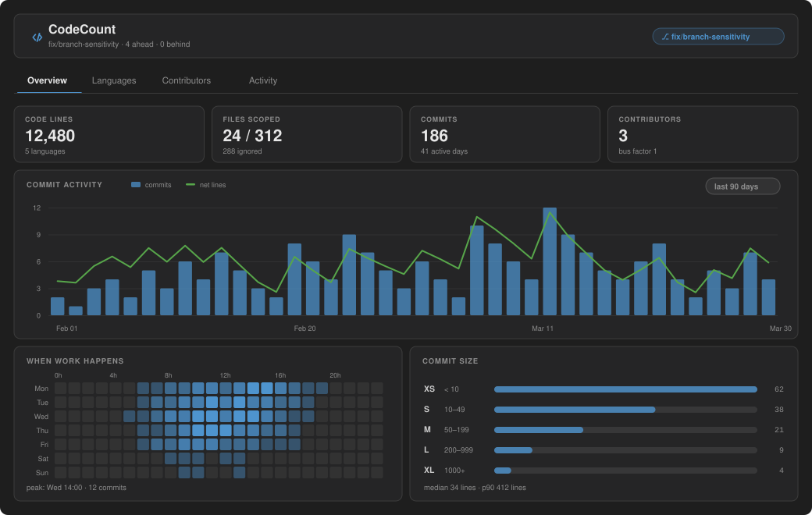Click the blue commits legend swatch
This screenshot has width=812, height=515.
tap(136, 185)
